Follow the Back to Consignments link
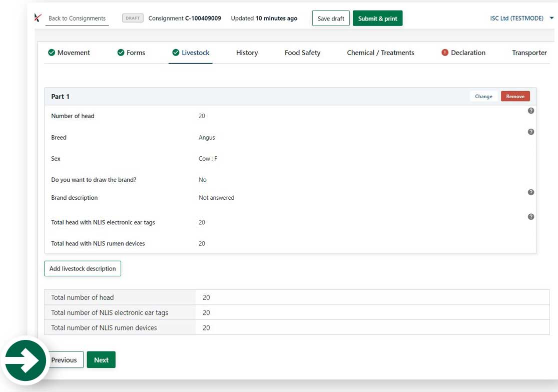558x392 pixels. 77,18
